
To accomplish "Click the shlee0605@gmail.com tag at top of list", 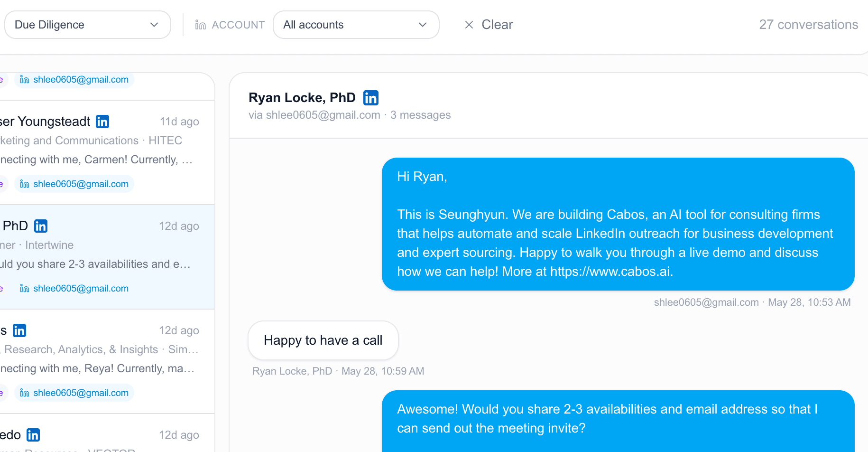I will pos(74,79).
